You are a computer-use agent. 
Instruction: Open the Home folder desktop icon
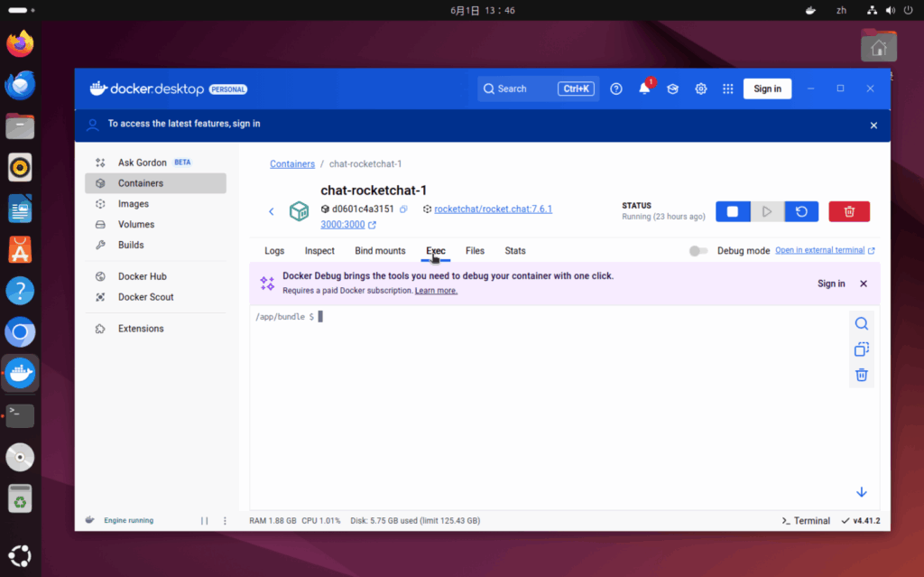coord(879,46)
